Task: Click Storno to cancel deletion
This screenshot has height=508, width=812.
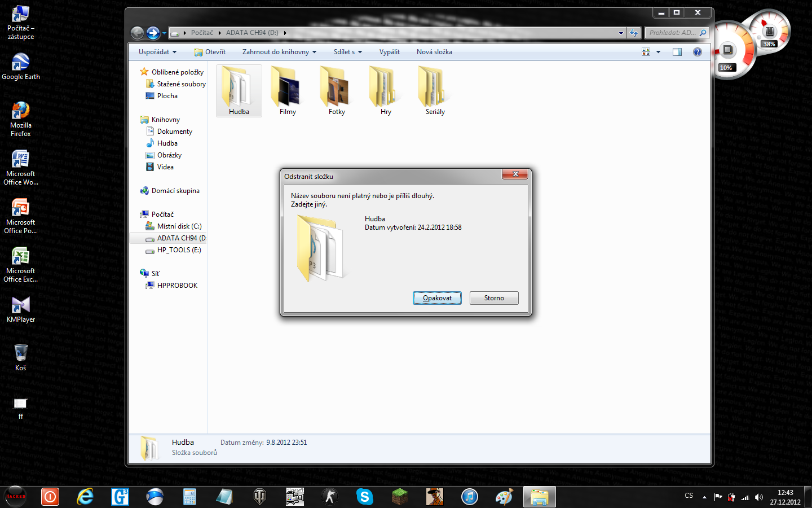Action: pyautogui.click(x=494, y=298)
